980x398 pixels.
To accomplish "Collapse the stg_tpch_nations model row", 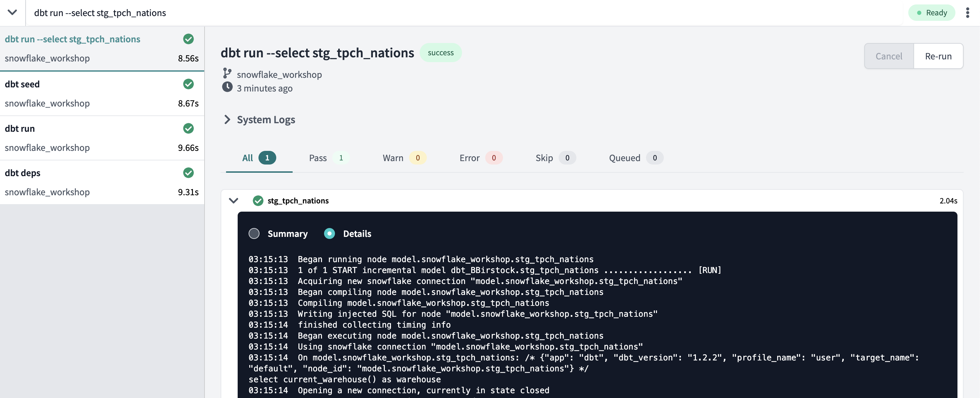I will pyautogui.click(x=234, y=201).
